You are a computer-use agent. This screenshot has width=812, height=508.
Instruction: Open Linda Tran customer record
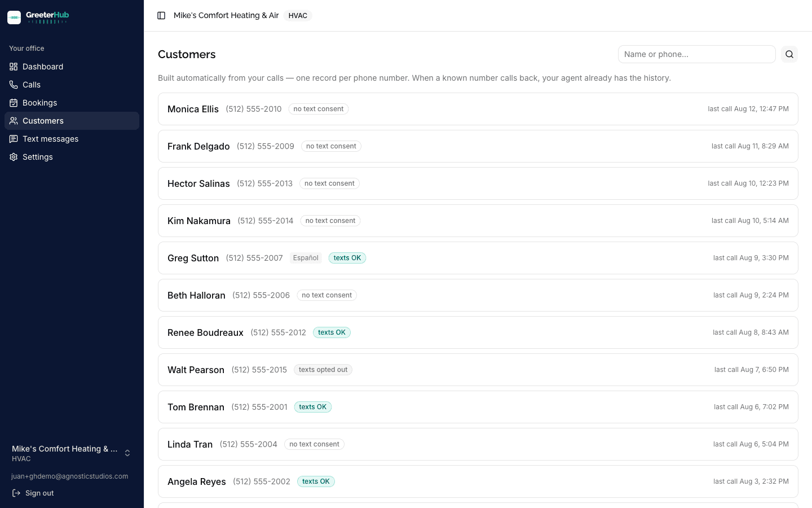tap(478, 444)
